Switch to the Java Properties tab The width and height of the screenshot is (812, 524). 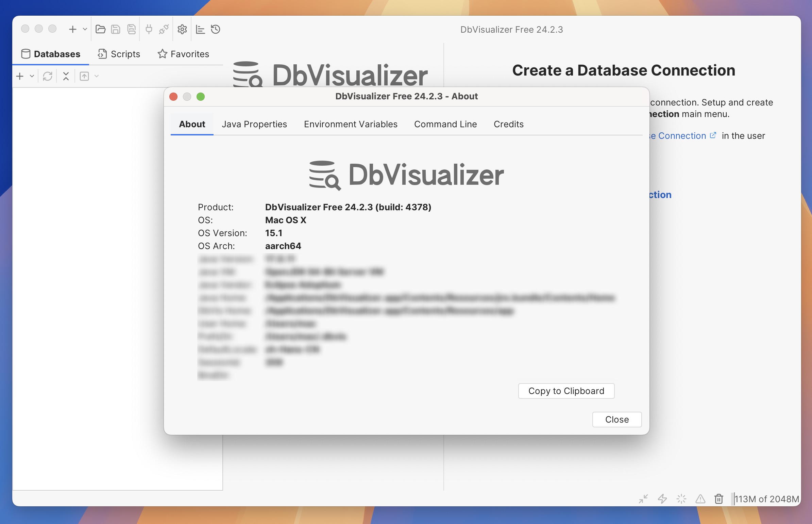click(x=254, y=124)
